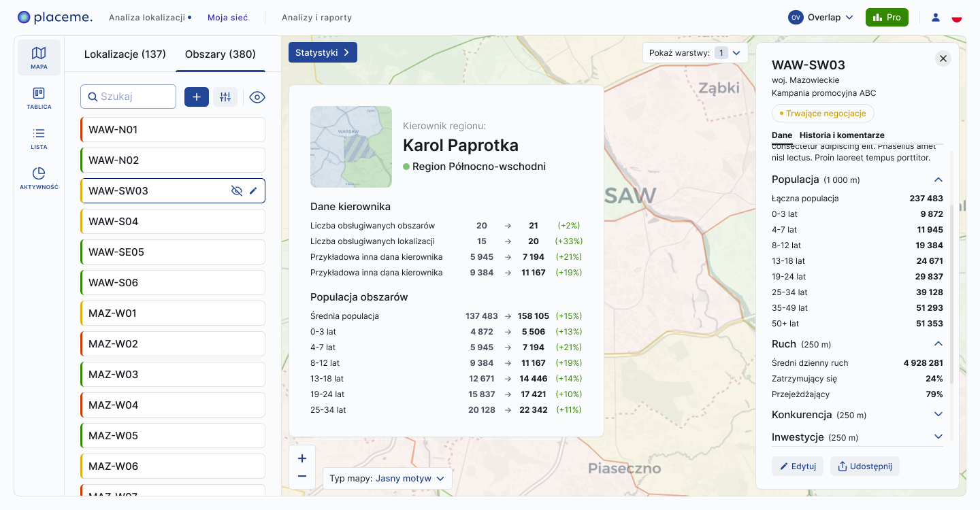
Task: Open the Overlap workspace dropdown
Action: (x=821, y=17)
